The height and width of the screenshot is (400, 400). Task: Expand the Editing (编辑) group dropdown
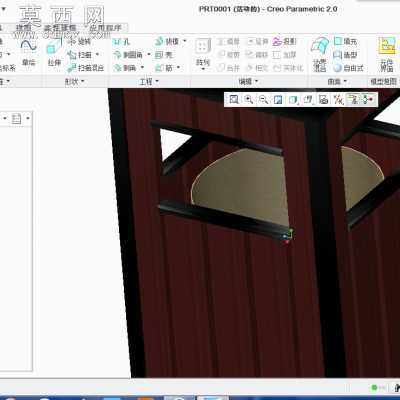click(x=249, y=82)
